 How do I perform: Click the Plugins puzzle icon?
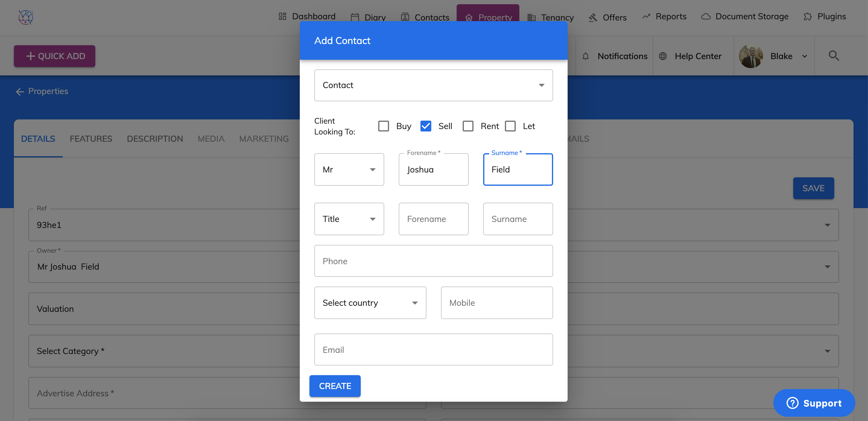click(x=807, y=17)
